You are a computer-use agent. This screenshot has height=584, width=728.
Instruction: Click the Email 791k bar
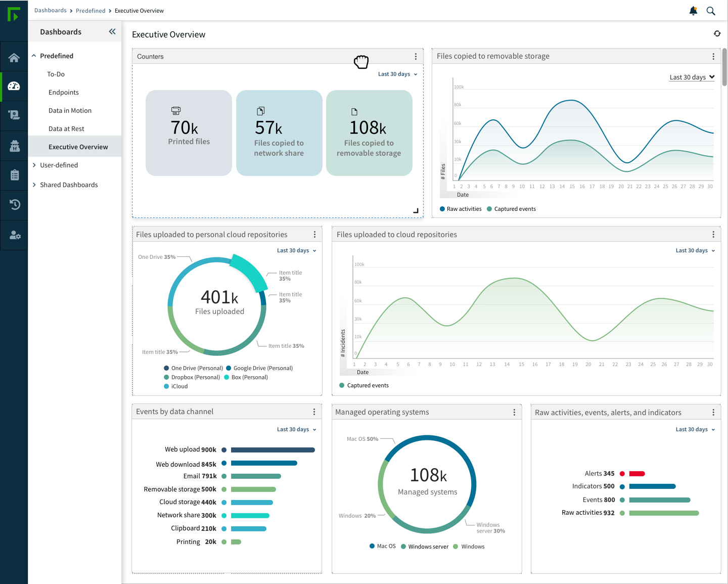click(x=256, y=476)
